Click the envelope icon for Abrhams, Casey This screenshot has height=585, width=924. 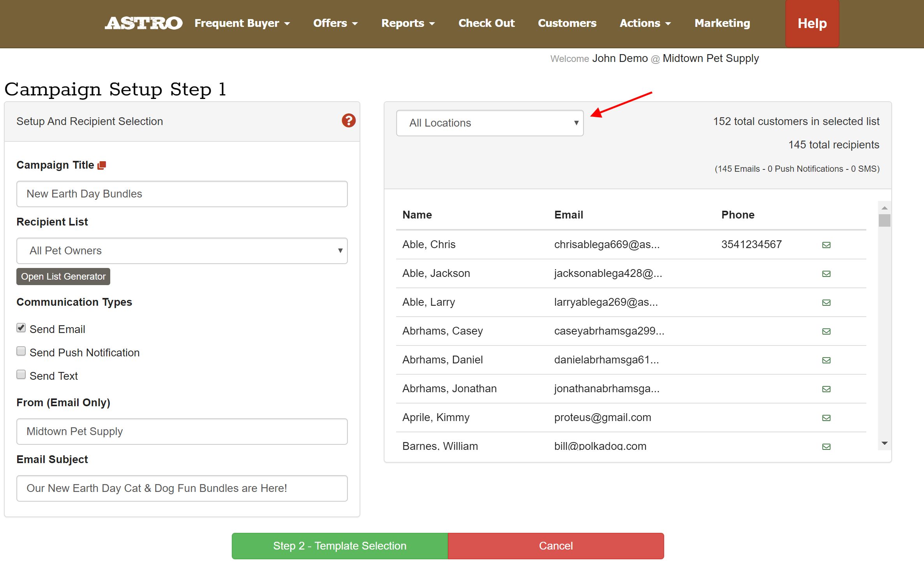826,331
